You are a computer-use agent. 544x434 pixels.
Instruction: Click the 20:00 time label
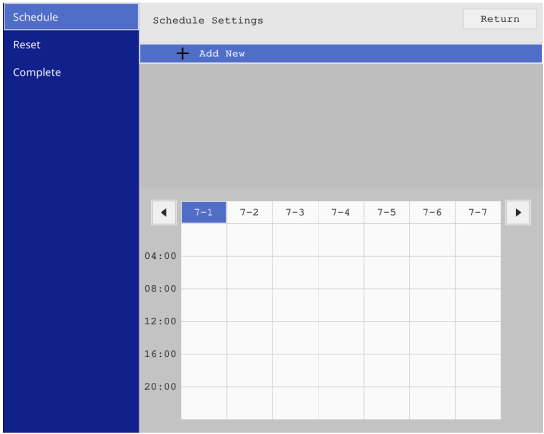[160, 386]
